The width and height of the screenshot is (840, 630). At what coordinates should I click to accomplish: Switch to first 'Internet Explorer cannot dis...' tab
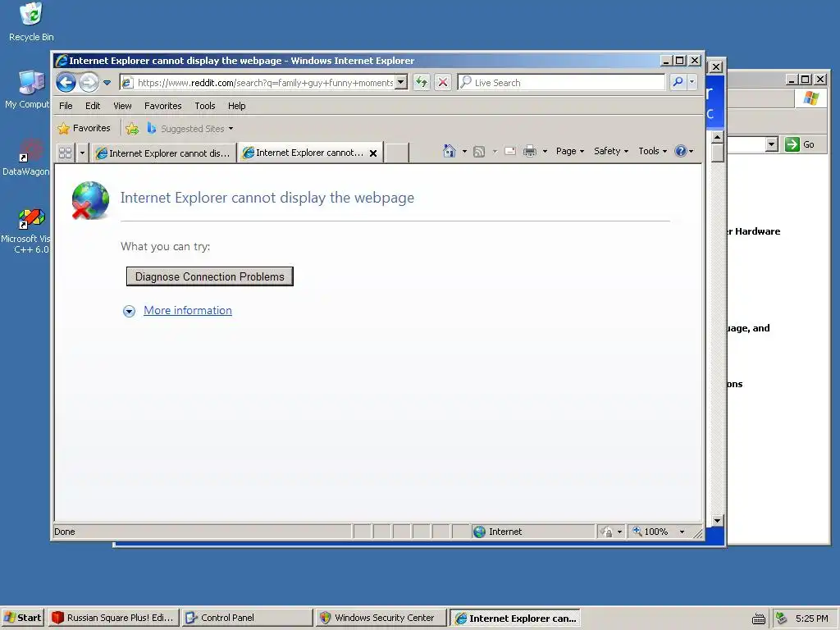[163, 153]
